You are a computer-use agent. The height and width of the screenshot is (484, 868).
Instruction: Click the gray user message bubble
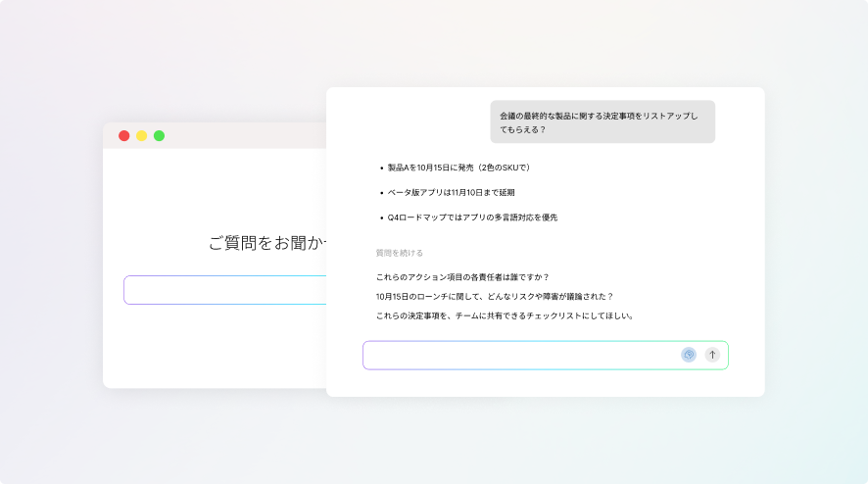point(603,122)
